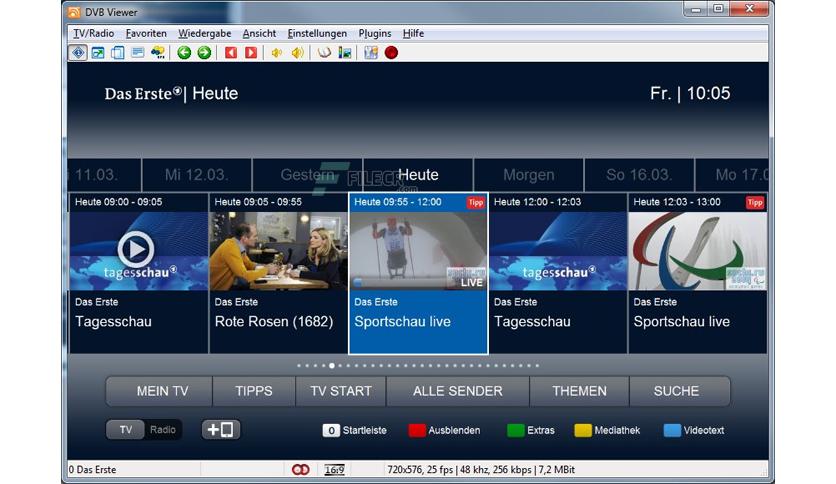Viewport: 836px width, 484px height.
Task: Click the green left arrow icon
Action: click(x=184, y=53)
